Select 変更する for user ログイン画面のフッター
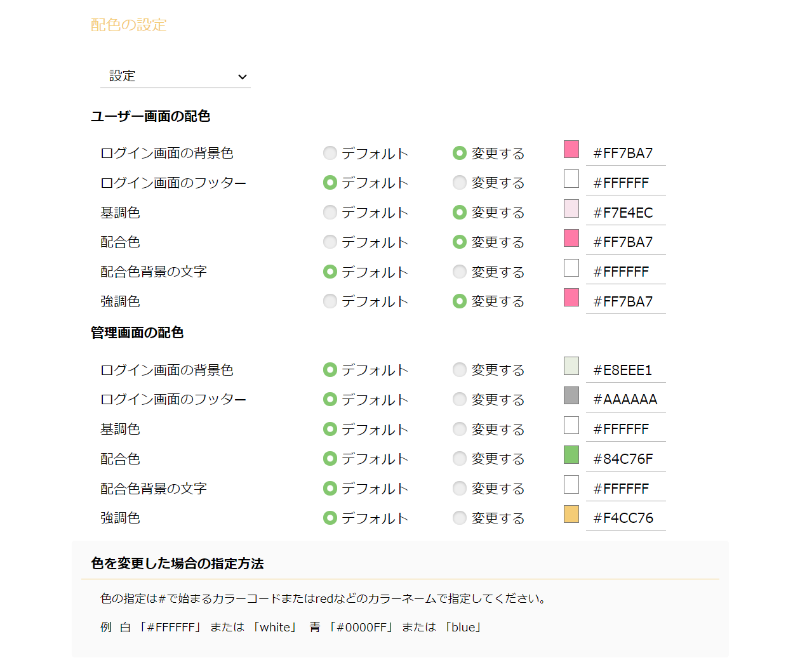The height and width of the screenshot is (672, 800). [x=460, y=183]
